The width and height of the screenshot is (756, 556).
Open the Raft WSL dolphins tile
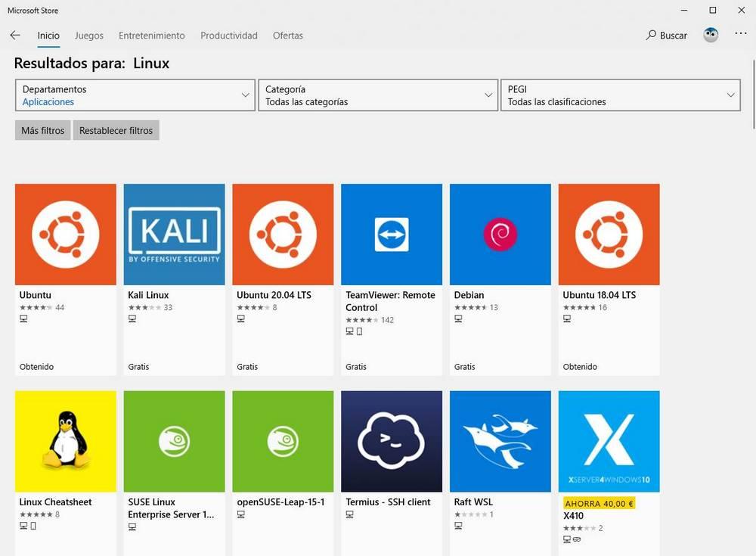tap(500, 441)
